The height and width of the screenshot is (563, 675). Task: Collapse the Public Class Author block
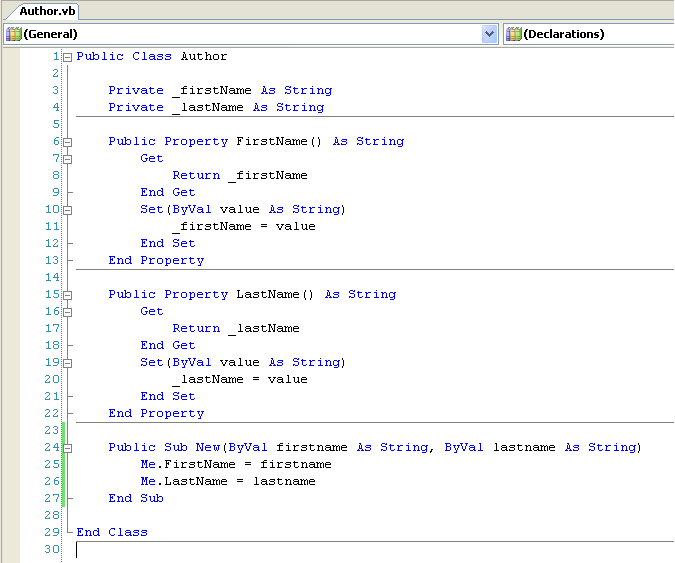tap(68, 57)
